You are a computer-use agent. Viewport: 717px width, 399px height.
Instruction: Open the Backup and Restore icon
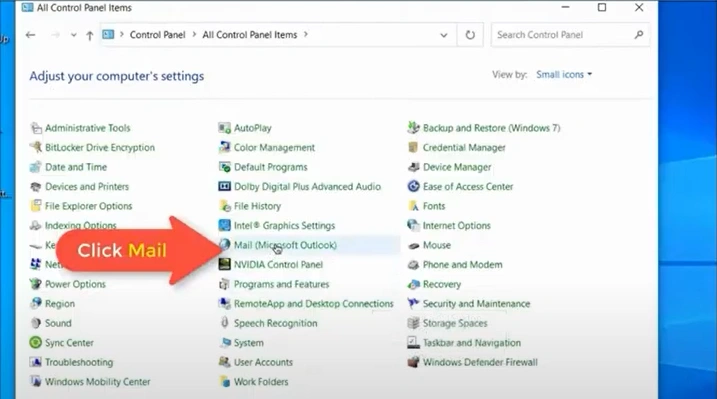413,128
